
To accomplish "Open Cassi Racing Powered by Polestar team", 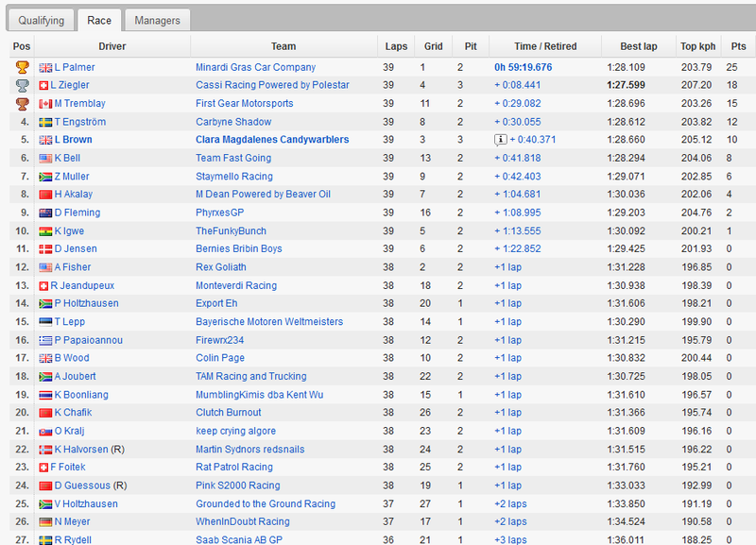I will 272,85.
